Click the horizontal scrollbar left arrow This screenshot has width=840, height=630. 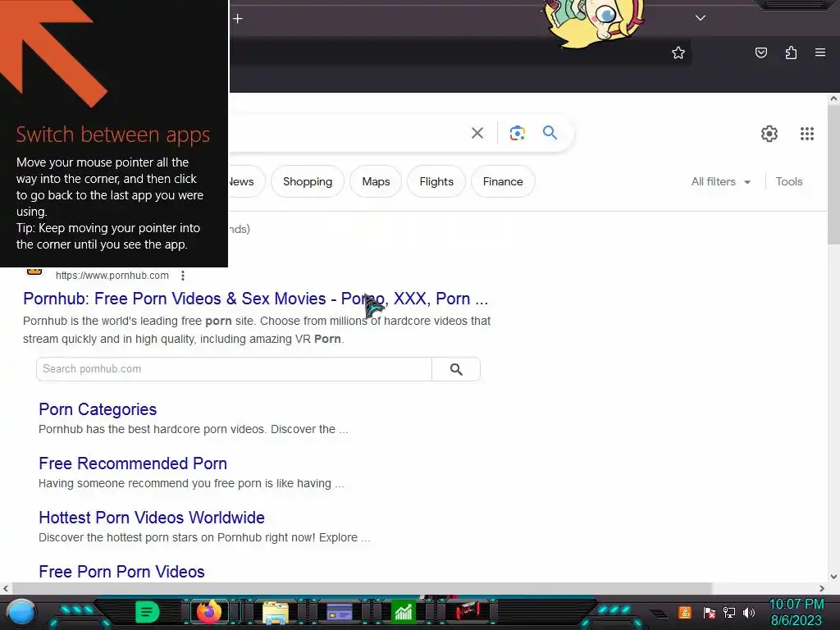(6, 588)
